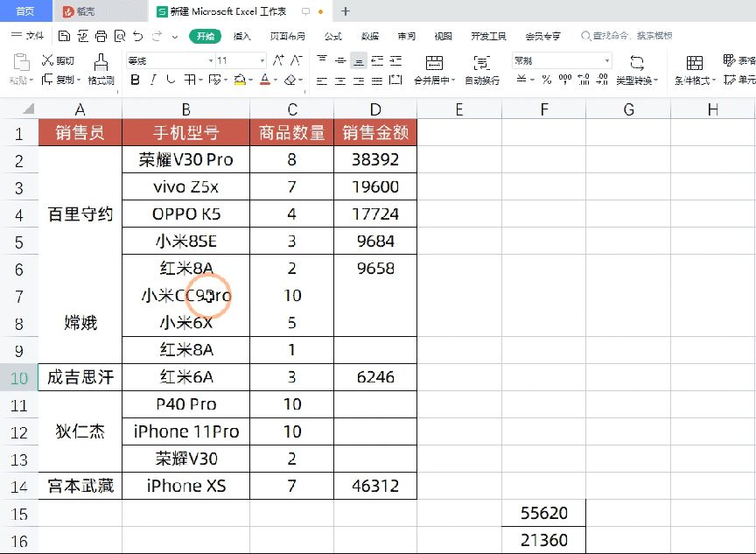This screenshot has width=756, height=554.
Task: Switch to the 公式 Formulas tab
Action: [x=332, y=36]
